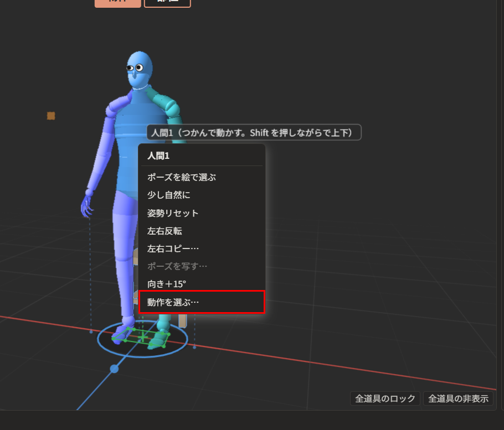Screen dimensions: 504x430
Task: Click the 全道具のロック button
Action: pyautogui.click(x=385, y=398)
